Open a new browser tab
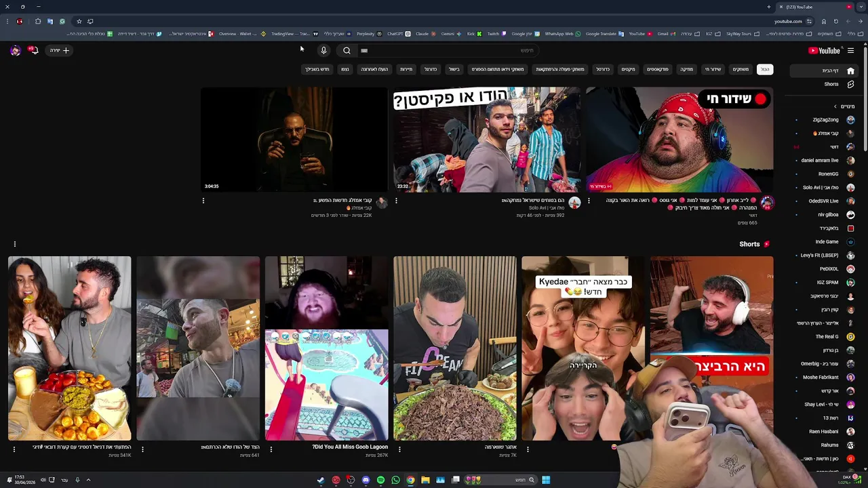This screenshot has height=488, width=868. pyautogui.click(x=768, y=7)
